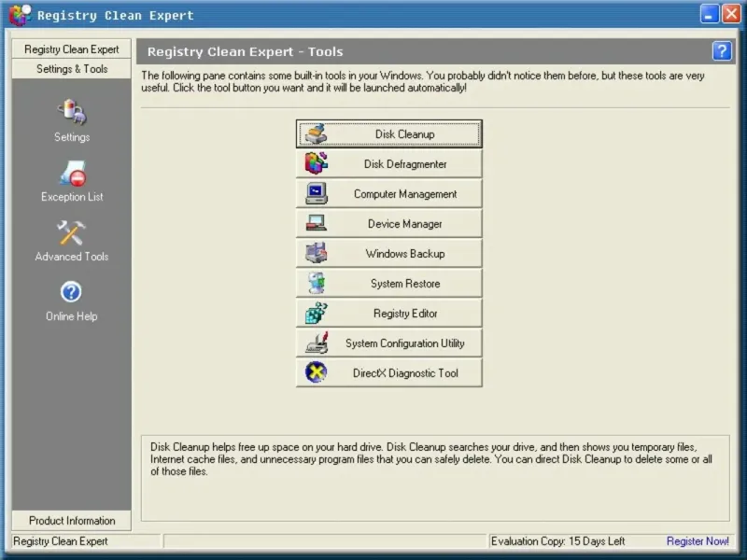This screenshot has width=747, height=560.
Task: Launch System Restore button
Action: (388, 284)
